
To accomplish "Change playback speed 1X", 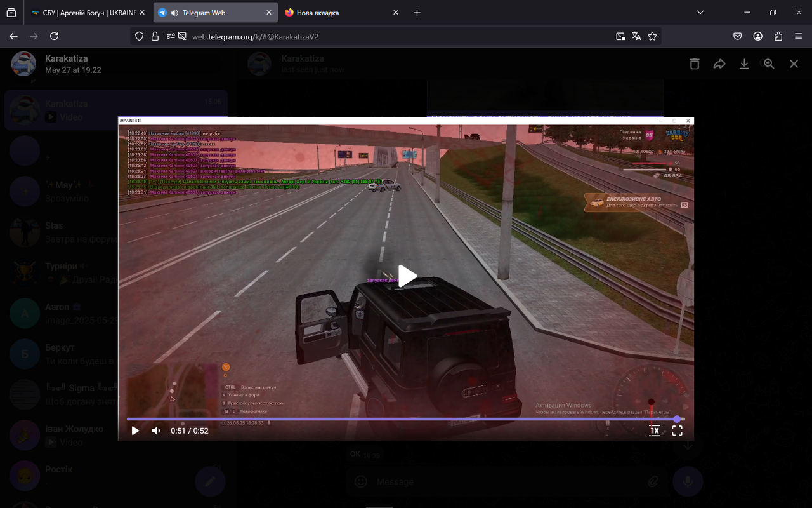I will [655, 431].
